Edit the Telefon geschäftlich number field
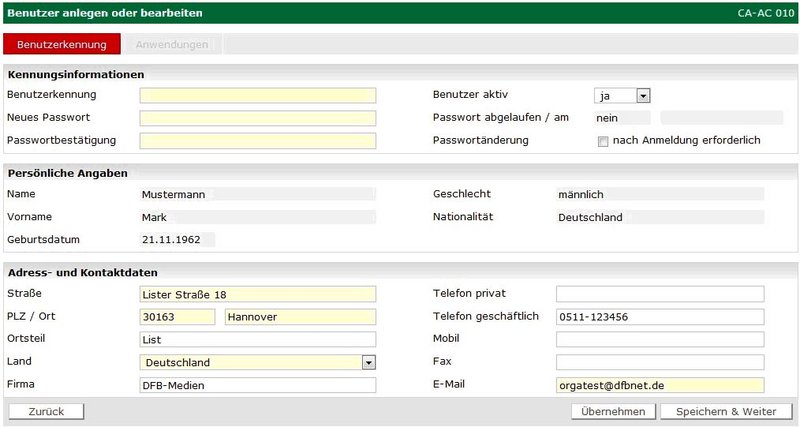The image size is (800, 427). tap(659, 317)
